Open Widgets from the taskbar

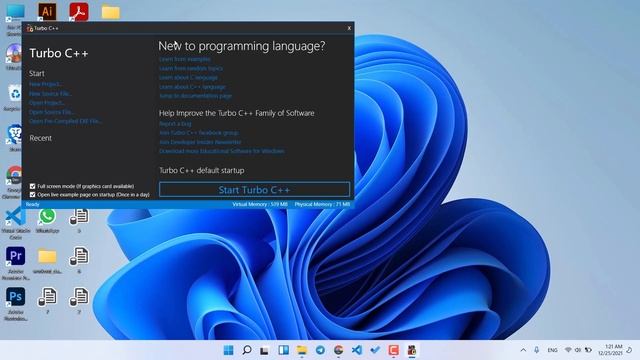[x=283, y=350]
